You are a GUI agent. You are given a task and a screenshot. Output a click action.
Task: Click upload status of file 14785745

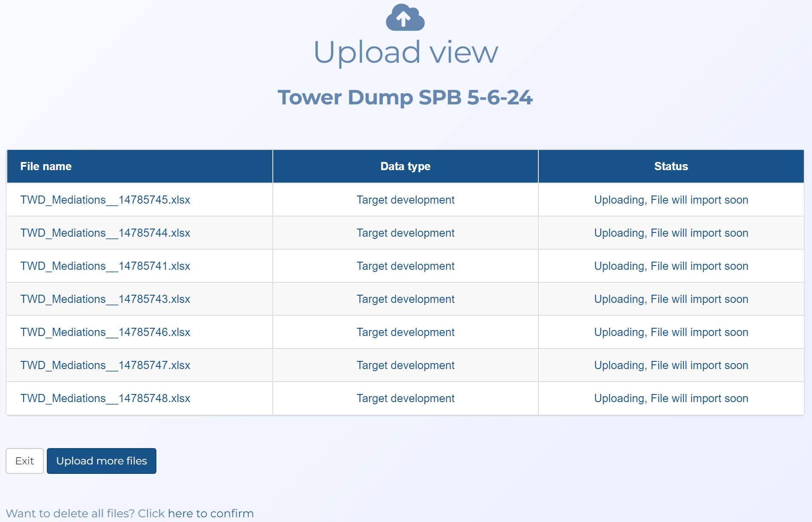pos(671,200)
